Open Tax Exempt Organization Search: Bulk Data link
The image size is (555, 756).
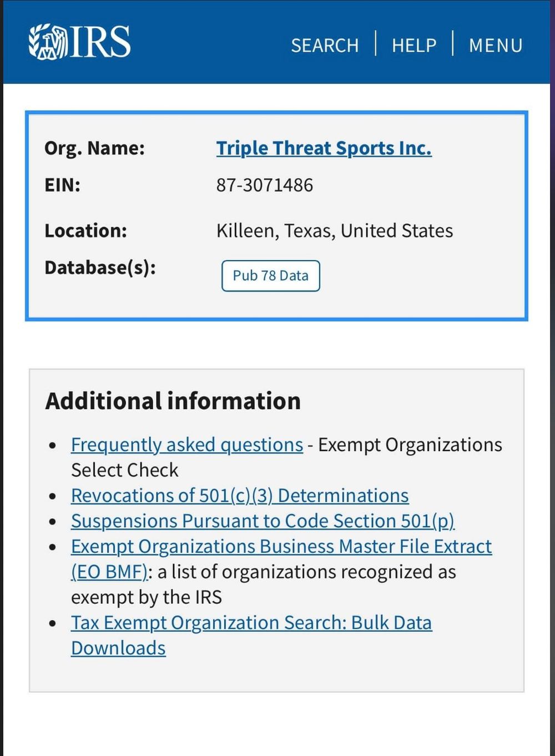click(x=251, y=623)
